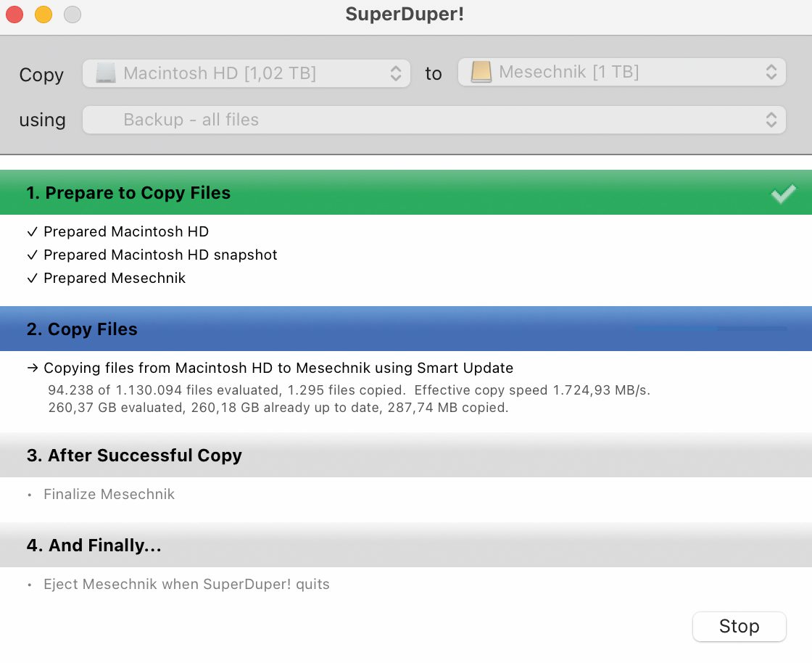812x663 pixels.
Task: Select the 3. After Successful Copy header
Action: (x=406, y=456)
